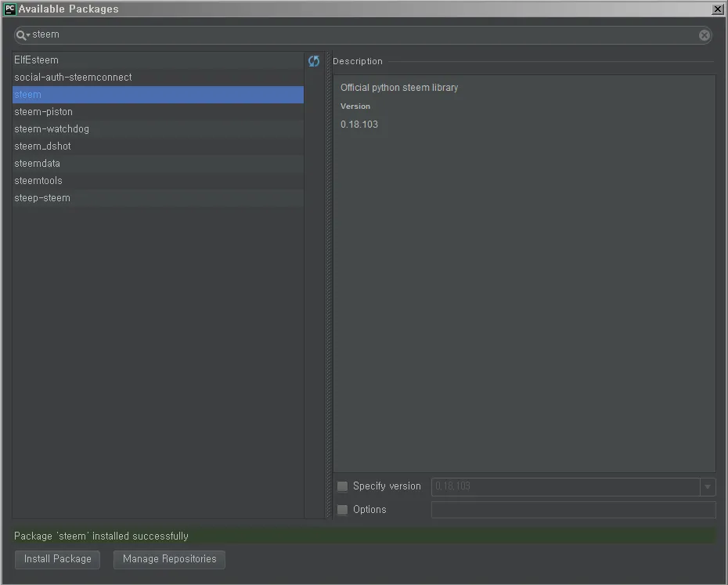Select the steep-steem package

[x=158, y=197]
